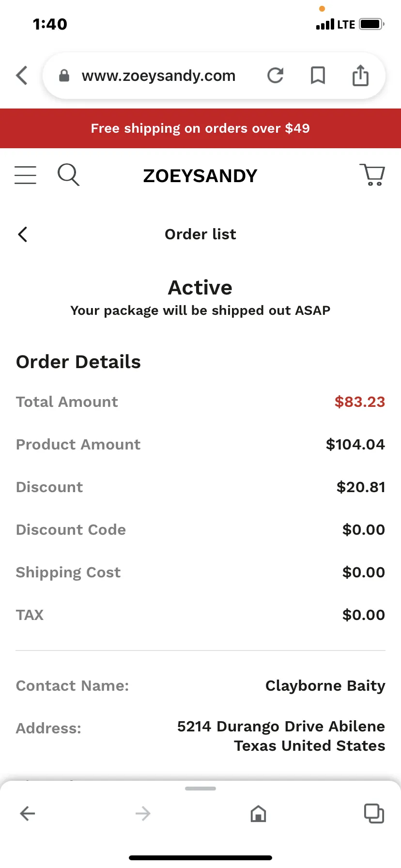
Task: Tap the $83.23 total amount
Action: coord(360,402)
